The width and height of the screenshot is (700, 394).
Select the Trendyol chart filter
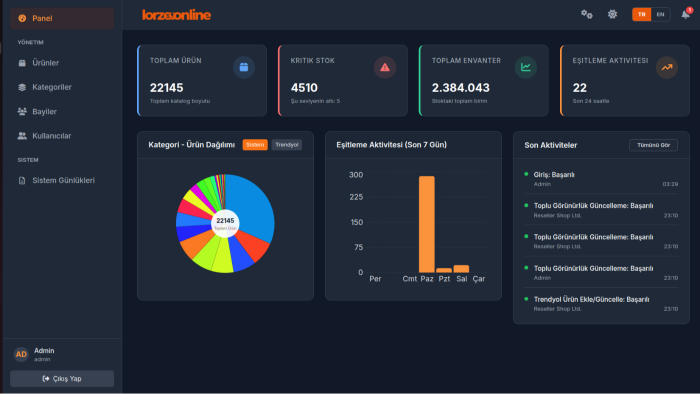pos(287,145)
